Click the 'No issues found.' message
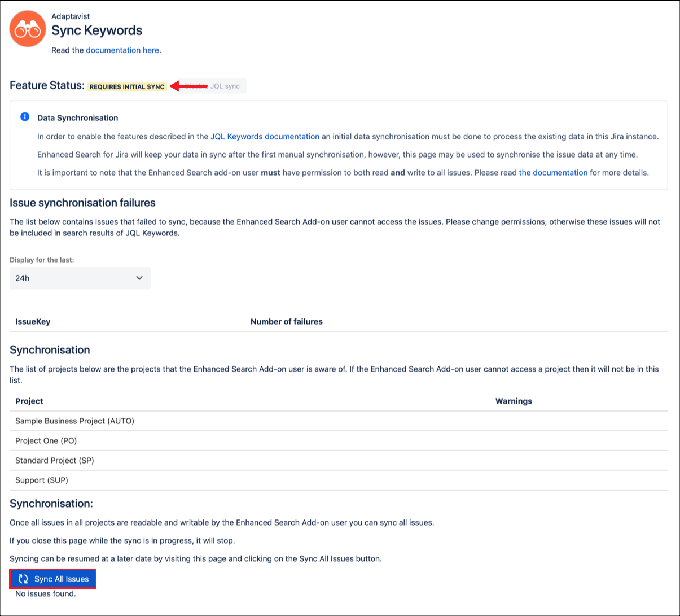This screenshot has width=680, height=616. point(46,594)
